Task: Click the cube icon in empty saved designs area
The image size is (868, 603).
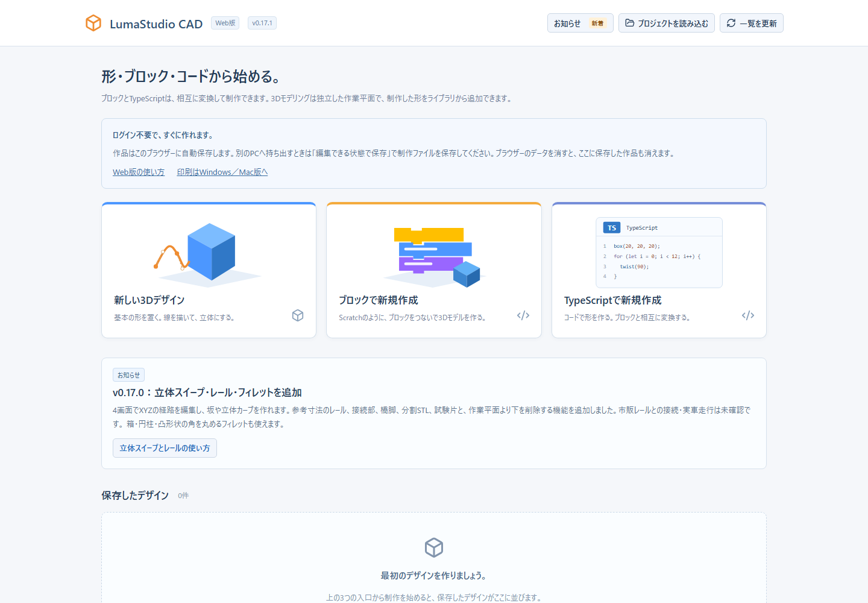Action: 434,548
